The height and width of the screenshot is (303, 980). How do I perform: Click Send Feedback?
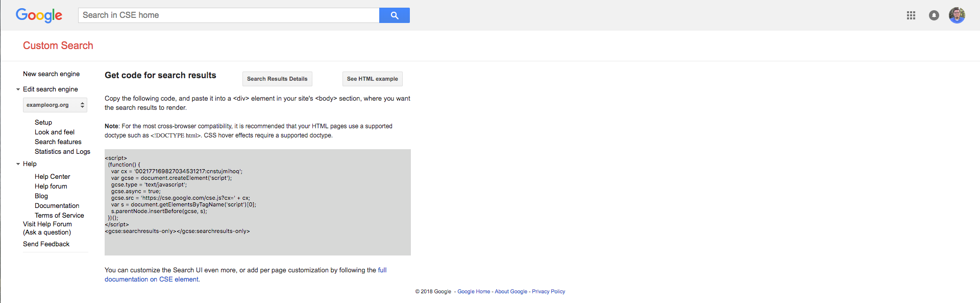pyautogui.click(x=46, y=244)
